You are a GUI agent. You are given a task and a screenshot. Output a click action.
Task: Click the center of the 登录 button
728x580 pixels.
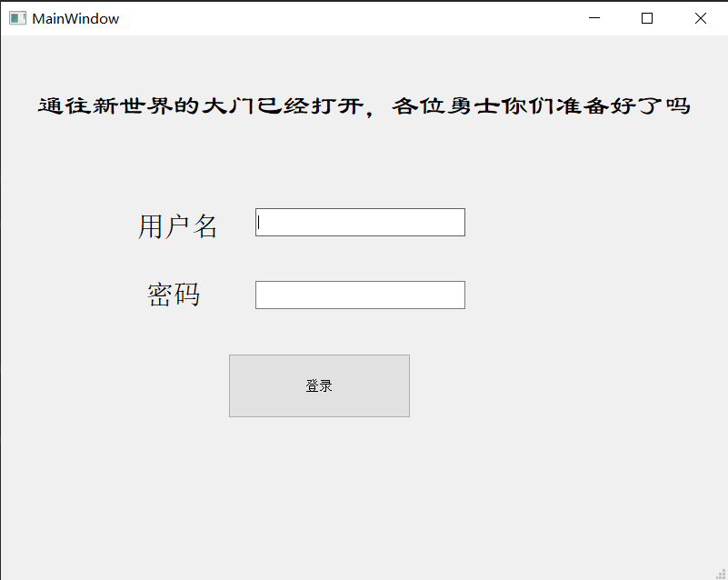319,385
